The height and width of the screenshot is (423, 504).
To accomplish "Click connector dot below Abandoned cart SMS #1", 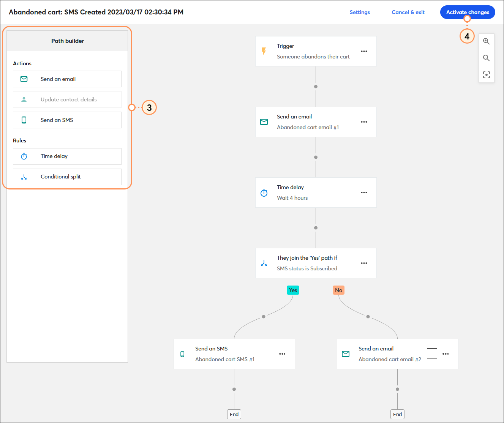I will pos(234,389).
